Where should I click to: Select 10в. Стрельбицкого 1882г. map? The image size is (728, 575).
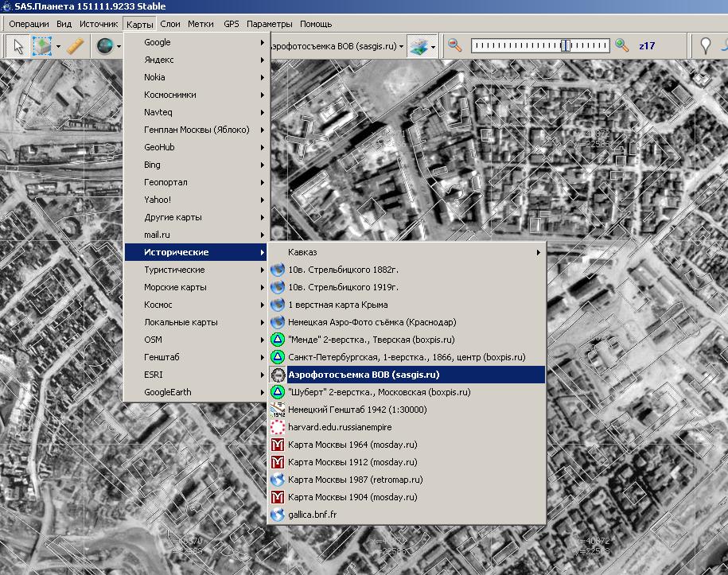click(x=407, y=270)
